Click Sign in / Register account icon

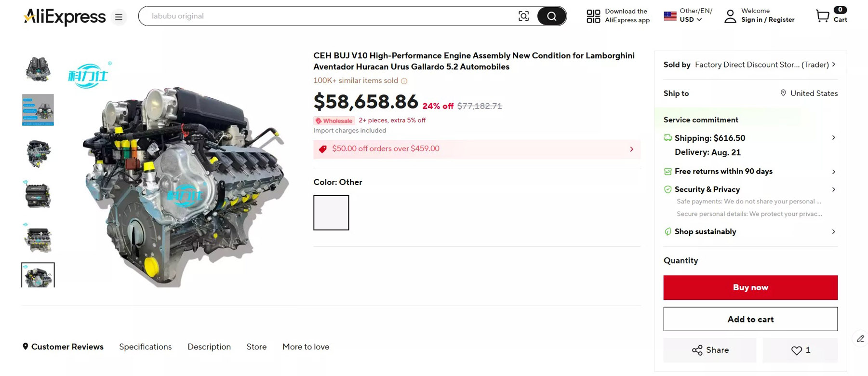[731, 16]
